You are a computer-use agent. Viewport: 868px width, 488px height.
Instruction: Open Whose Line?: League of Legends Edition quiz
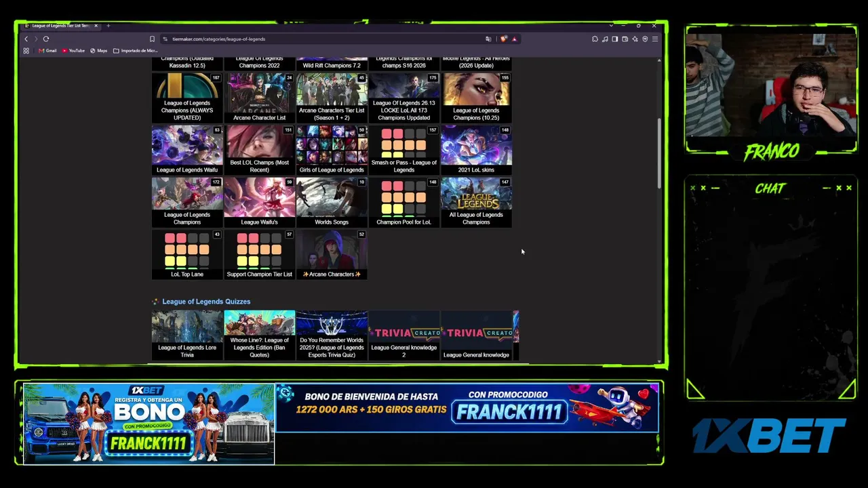coord(259,335)
